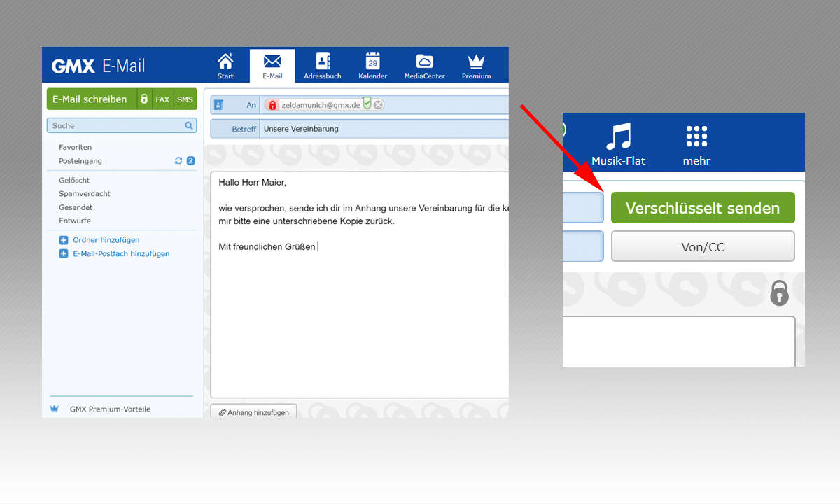
Task: Click the crown icon beside Premium-Vorteile
Action: [55, 409]
